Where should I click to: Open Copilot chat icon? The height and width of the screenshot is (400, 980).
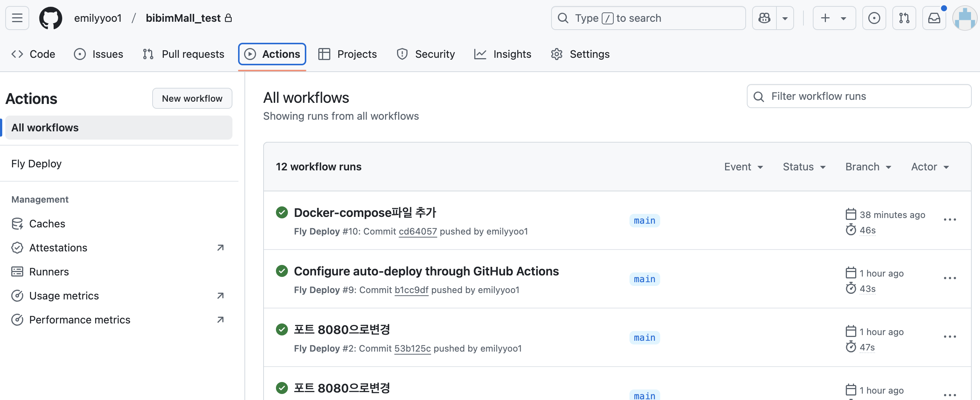(x=764, y=18)
